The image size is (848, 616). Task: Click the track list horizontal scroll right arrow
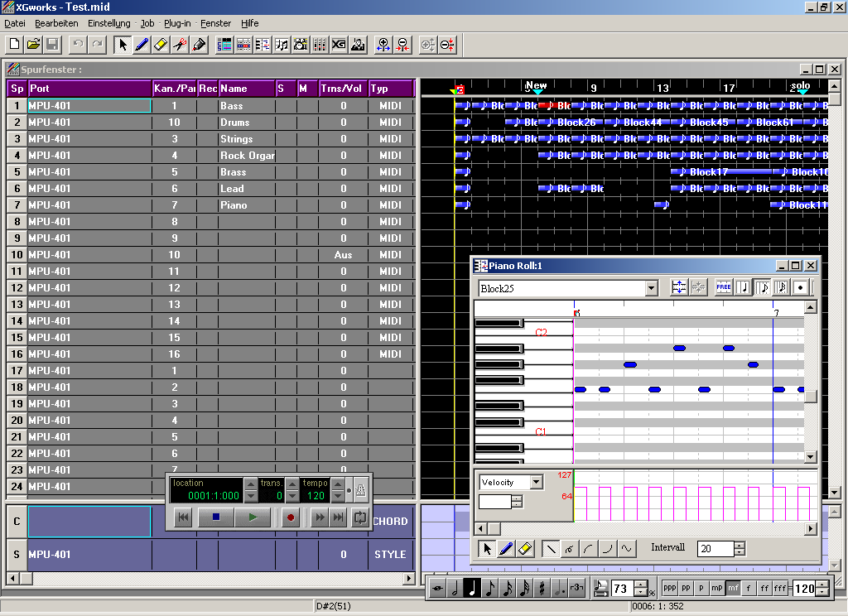(x=409, y=578)
